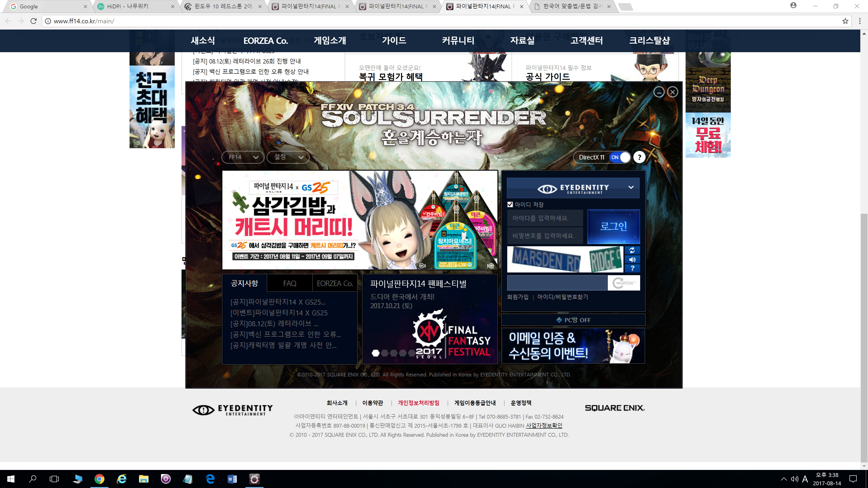868x488 pixels.
Task: Open the EYEDENTITY account provider dropdown
Action: [573, 188]
